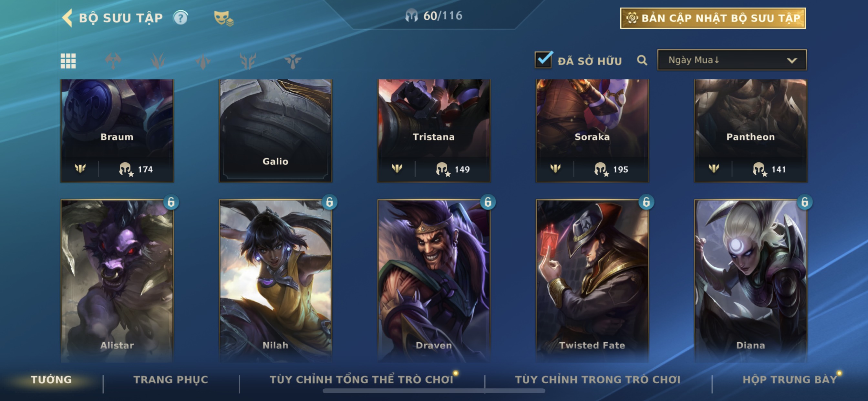Switch to the Trang Phục tab
This screenshot has height=401, width=868.
tap(170, 380)
